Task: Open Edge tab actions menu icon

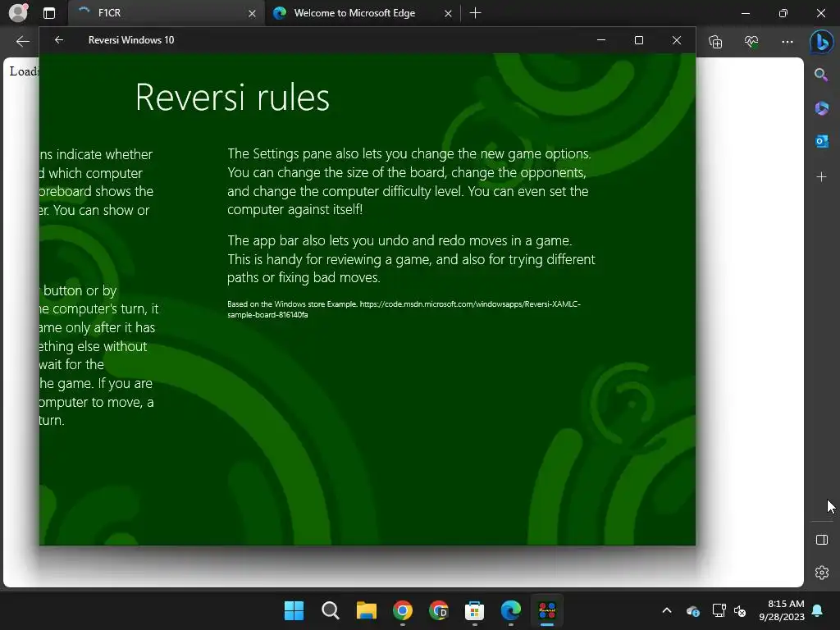Action: tap(49, 13)
